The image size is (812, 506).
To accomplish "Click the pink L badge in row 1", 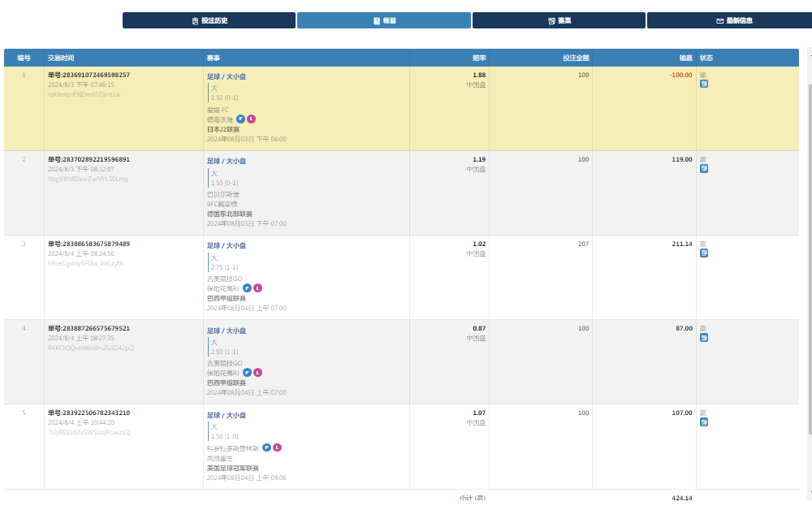I will pos(252,119).
